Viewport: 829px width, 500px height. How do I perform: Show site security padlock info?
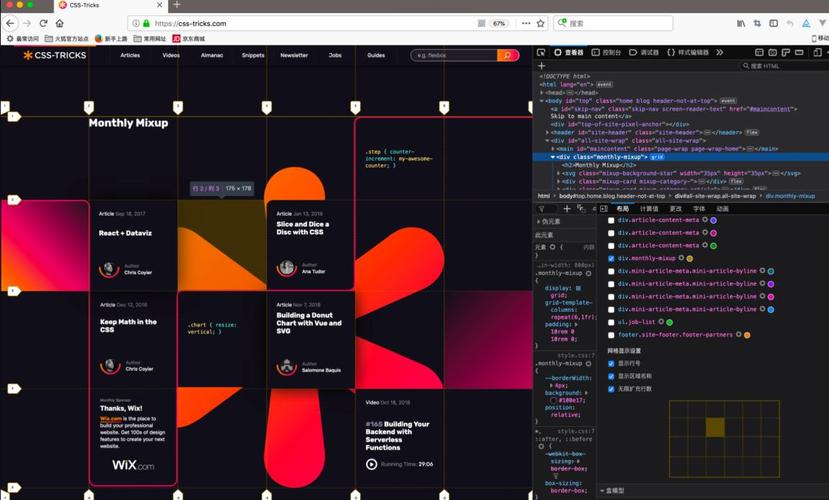coord(146,23)
